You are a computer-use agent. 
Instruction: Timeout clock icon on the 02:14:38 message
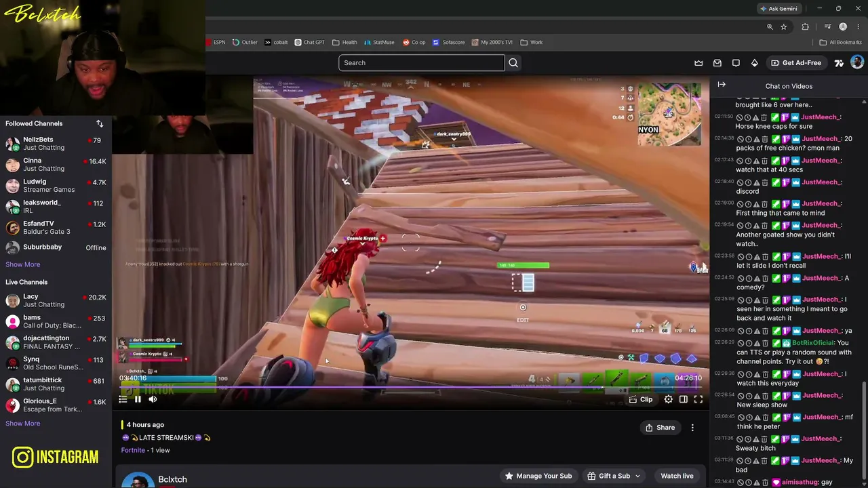pyautogui.click(x=748, y=139)
